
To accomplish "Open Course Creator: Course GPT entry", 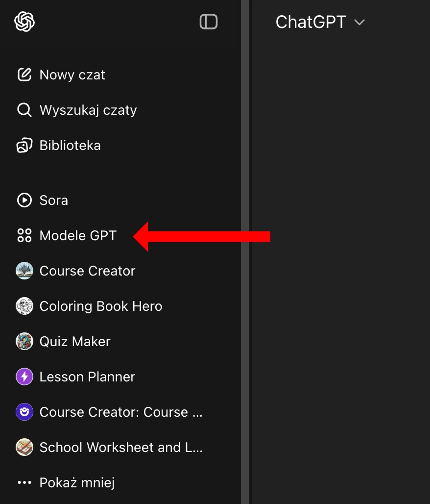I will (x=120, y=412).
